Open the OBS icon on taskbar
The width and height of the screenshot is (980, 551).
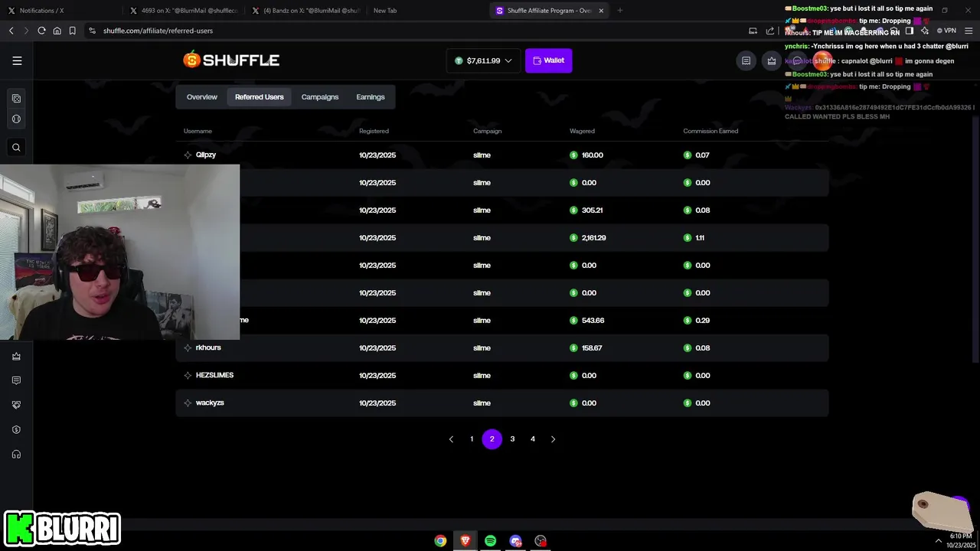pyautogui.click(x=541, y=540)
